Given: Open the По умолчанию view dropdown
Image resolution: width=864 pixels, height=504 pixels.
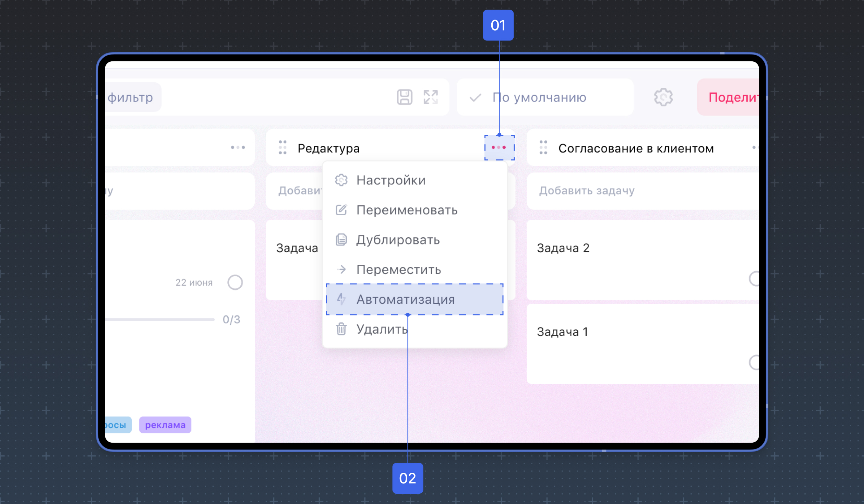Looking at the screenshot, I should (x=545, y=97).
